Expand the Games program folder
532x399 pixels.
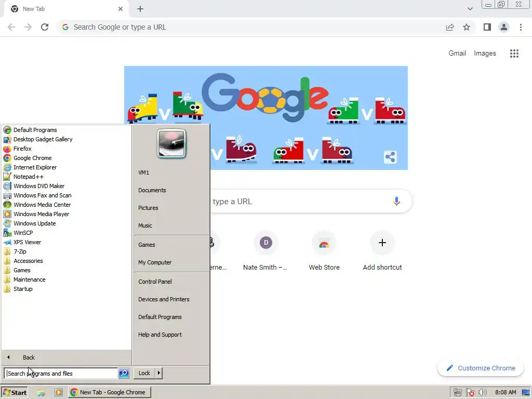22,270
